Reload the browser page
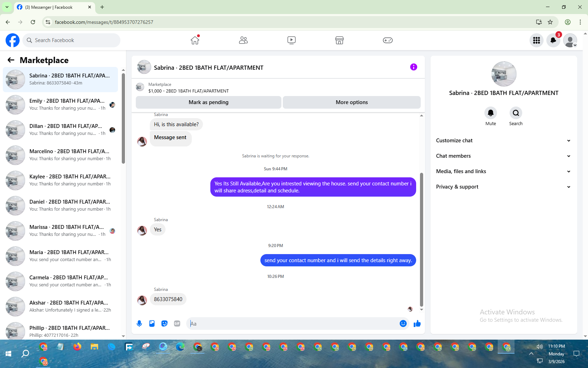The width and height of the screenshot is (588, 368). (x=33, y=22)
